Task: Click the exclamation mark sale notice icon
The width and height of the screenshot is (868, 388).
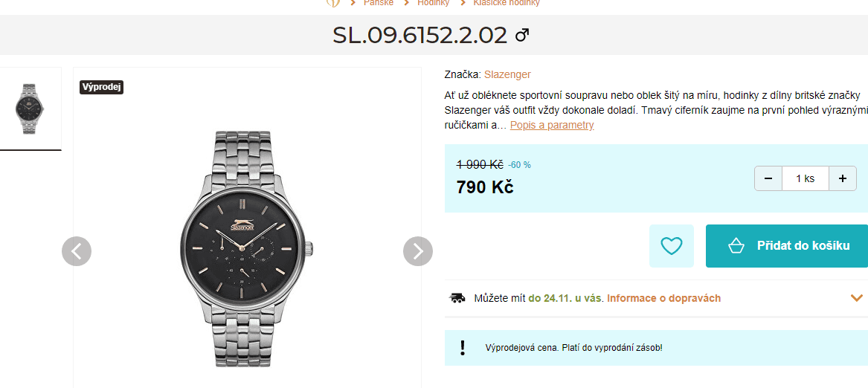Action: tap(463, 347)
